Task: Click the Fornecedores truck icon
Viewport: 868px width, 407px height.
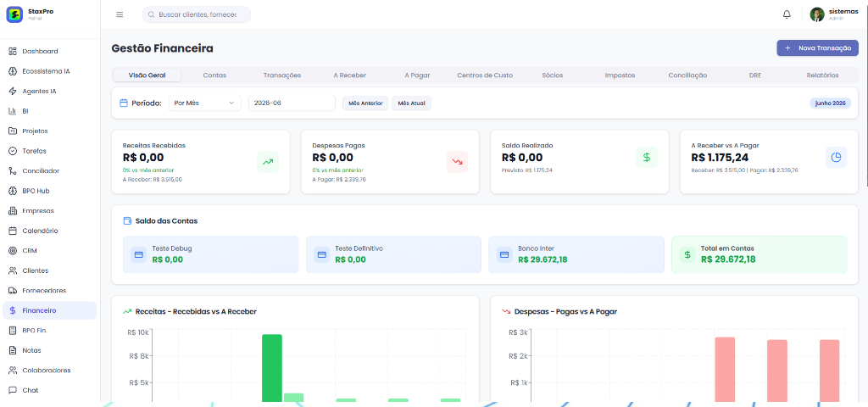Action: [13, 290]
